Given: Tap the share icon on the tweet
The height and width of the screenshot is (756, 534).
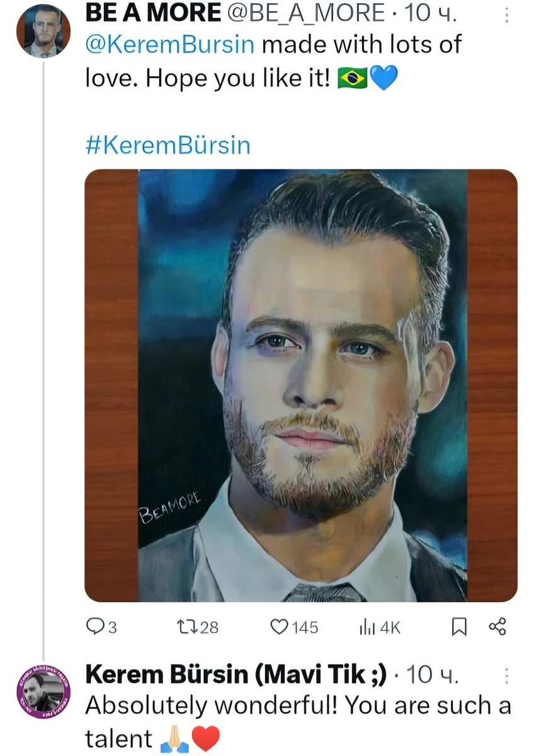Looking at the screenshot, I should click(x=497, y=627).
